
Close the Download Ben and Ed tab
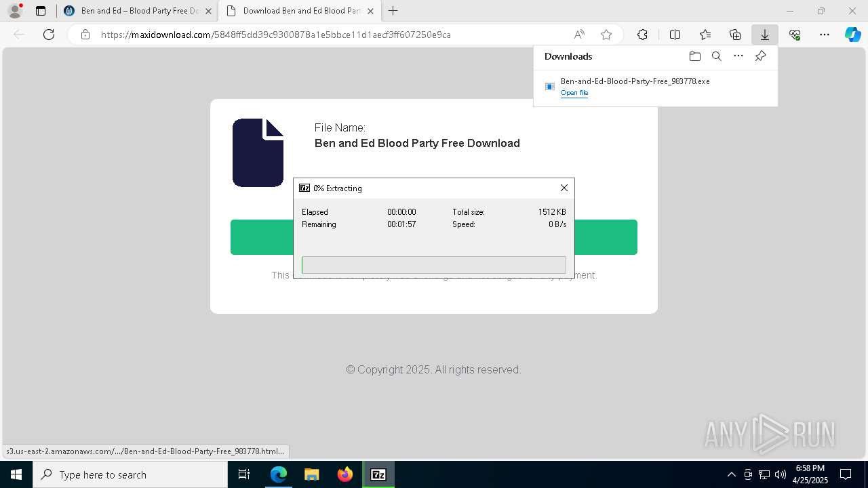(370, 11)
